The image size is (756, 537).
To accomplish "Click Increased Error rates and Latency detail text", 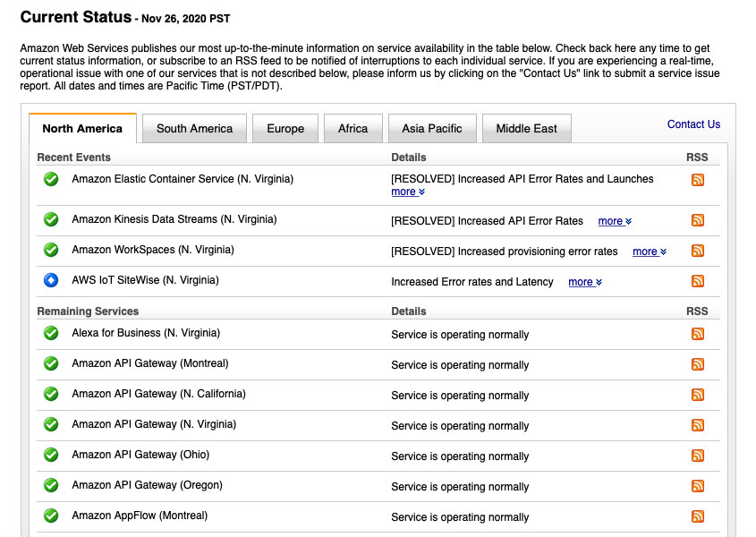I will click(472, 282).
